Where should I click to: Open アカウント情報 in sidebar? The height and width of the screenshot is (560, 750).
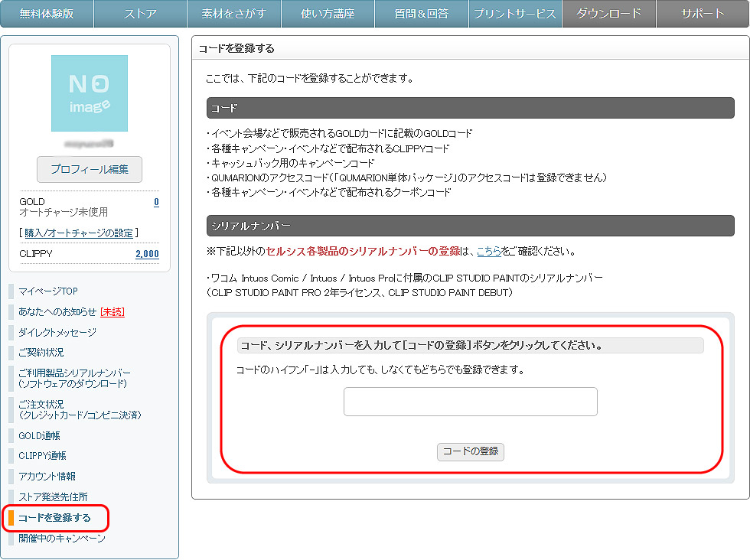point(47,477)
